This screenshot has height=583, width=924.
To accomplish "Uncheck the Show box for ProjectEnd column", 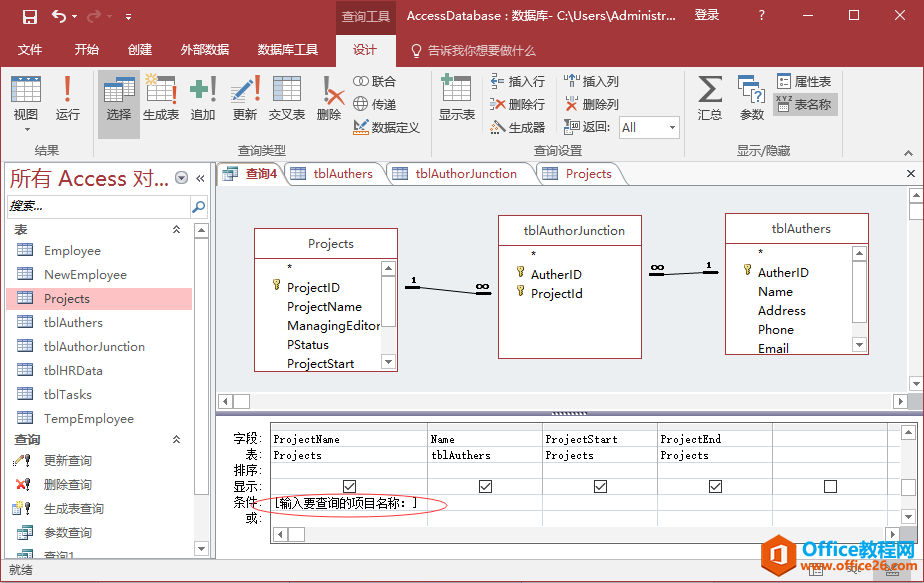I will click(715, 486).
